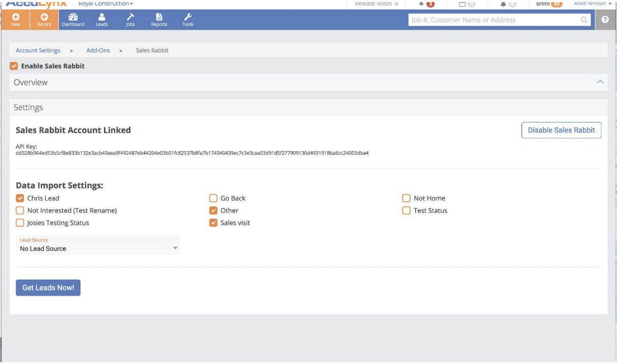Go to the Dashboard gauge icon
The image size is (618, 364).
73,17
